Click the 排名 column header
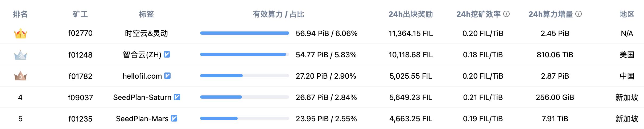Screen dimensions: 644x129 20,14
